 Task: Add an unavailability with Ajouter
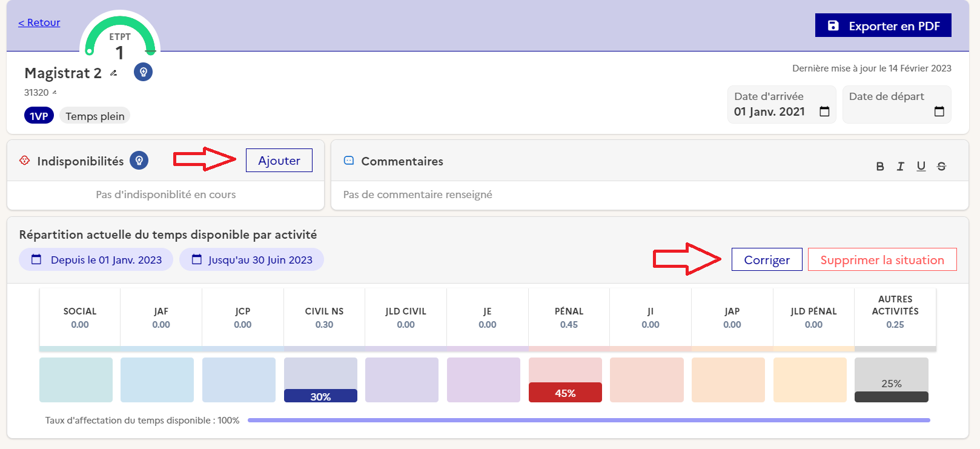[279, 161]
